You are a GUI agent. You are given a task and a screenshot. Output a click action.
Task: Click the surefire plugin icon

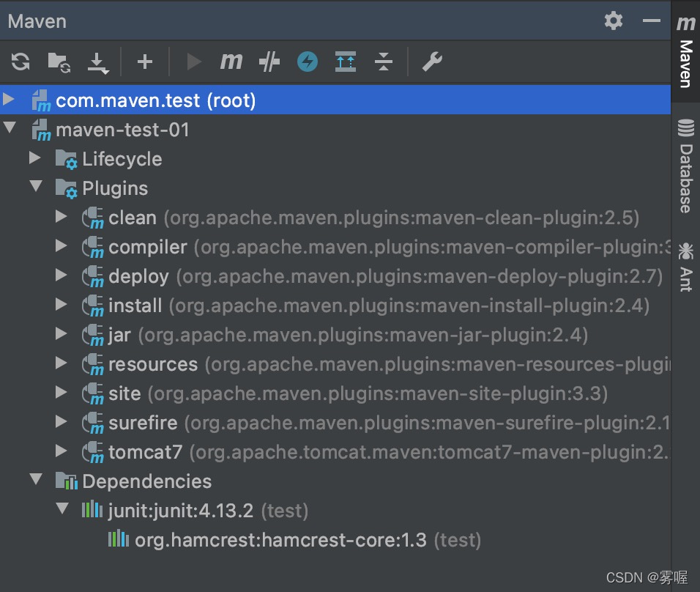tap(93, 423)
